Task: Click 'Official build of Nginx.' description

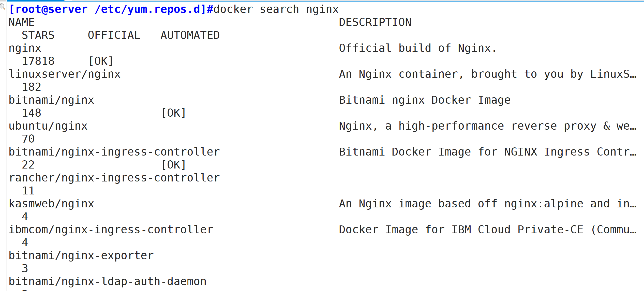Action: pyautogui.click(x=418, y=48)
